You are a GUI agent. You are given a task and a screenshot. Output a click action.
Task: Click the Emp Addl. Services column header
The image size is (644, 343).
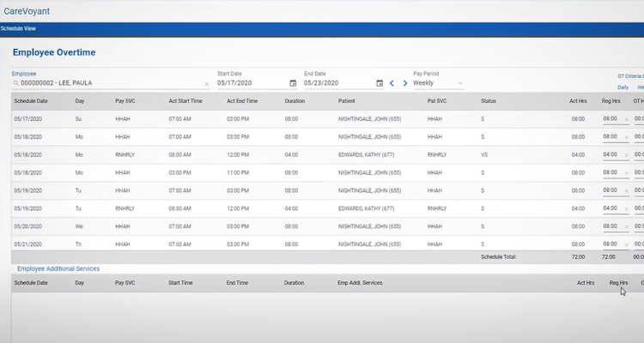(x=360, y=283)
